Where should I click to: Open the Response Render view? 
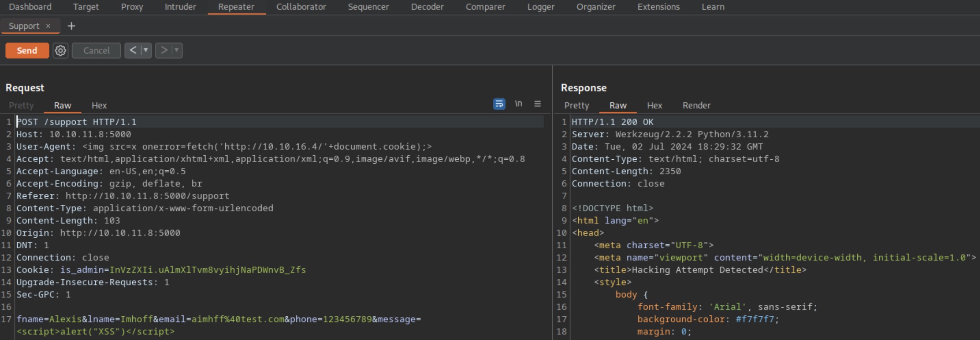click(x=696, y=105)
